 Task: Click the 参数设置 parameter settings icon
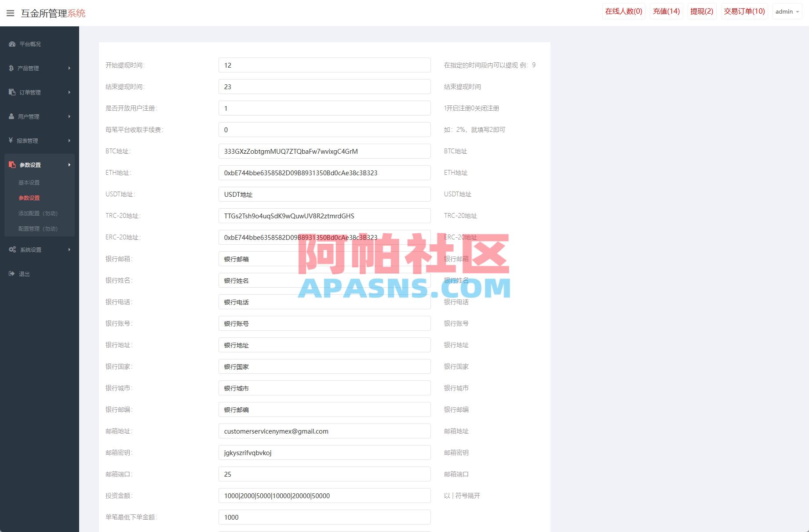[x=11, y=165]
